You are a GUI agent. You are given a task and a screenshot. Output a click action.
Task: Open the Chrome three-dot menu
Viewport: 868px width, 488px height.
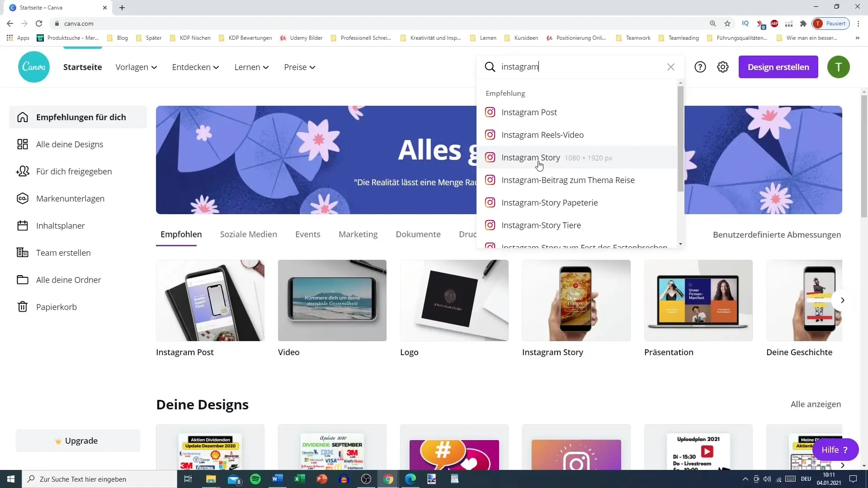(x=859, y=23)
